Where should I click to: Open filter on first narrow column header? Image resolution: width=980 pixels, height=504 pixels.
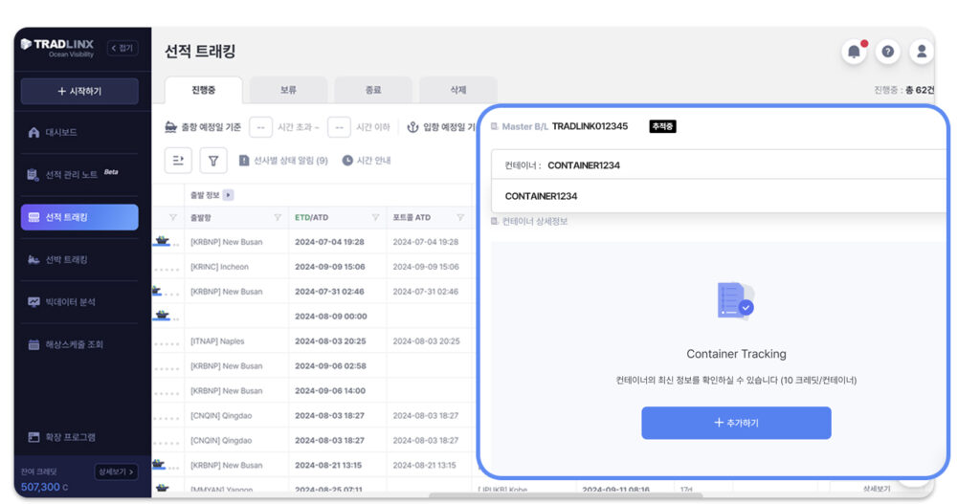[x=173, y=217]
